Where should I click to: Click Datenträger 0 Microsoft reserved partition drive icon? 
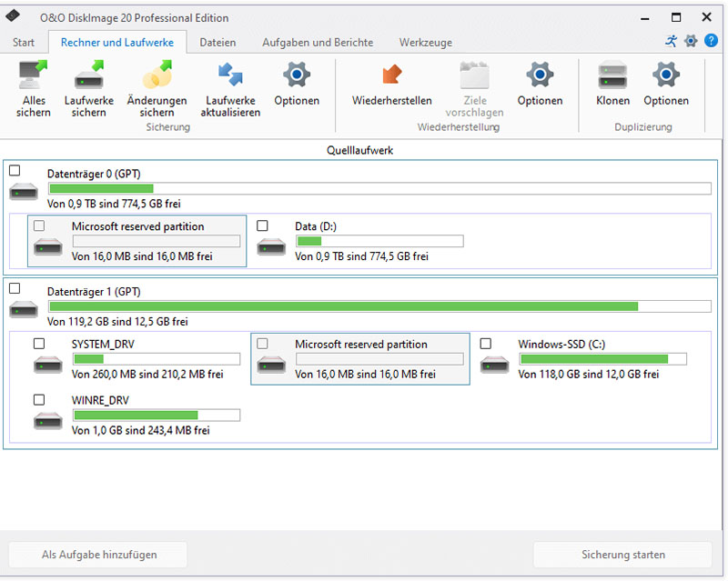[x=48, y=246]
